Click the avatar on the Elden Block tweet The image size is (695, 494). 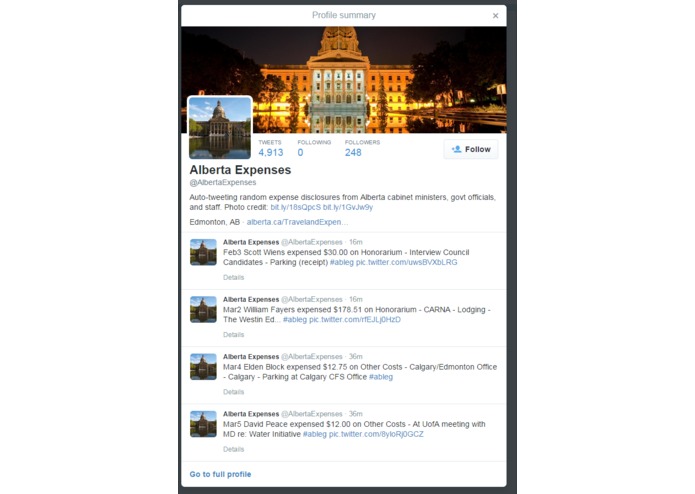(x=203, y=366)
